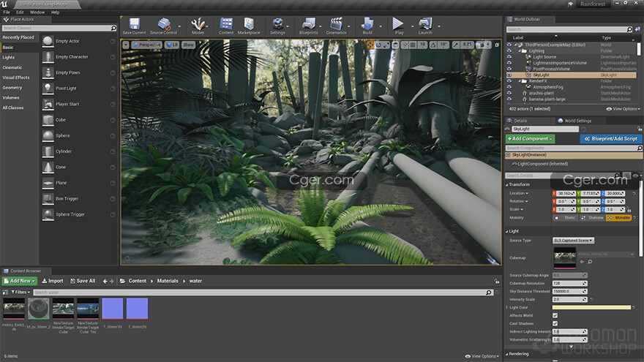Toggle visibility eye for Light Source
Image resolution: width=644 pixels, height=362 pixels.
[x=509, y=57]
